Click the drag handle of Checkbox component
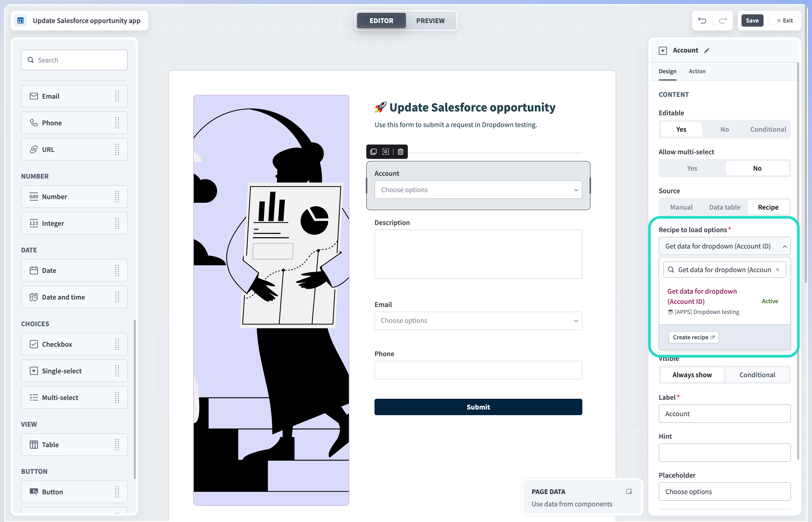Image resolution: width=812 pixels, height=522 pixels. point(117,344)
